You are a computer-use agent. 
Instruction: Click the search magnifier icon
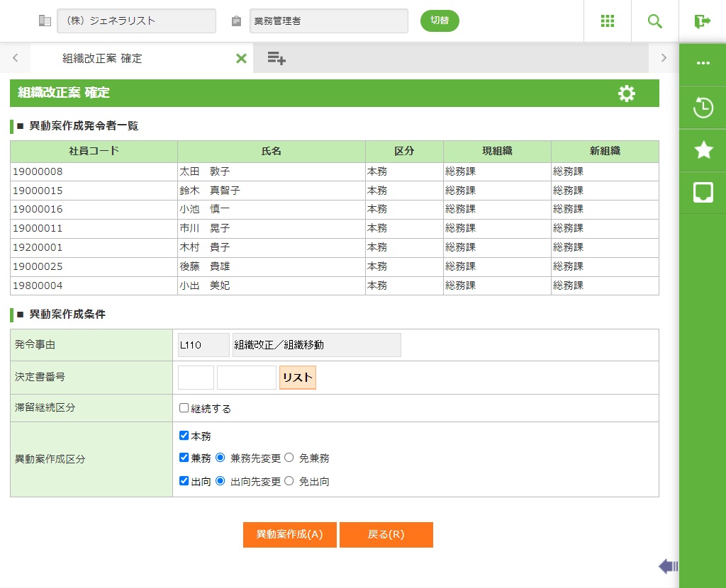pos(655,21)
